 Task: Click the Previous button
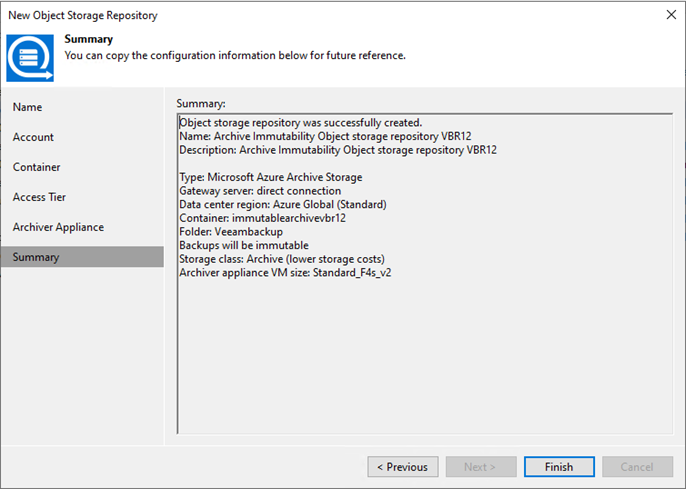click(x=403, y=467)
